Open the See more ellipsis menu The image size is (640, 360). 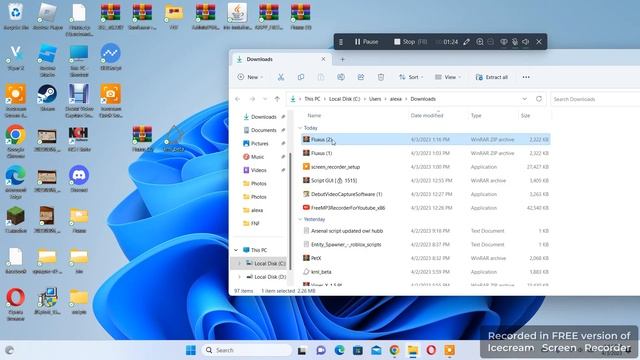(526, 77)
